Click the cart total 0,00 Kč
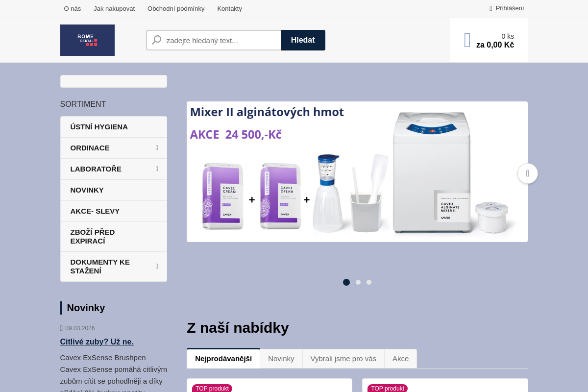The image size is (588, 392). click(495, 45)
